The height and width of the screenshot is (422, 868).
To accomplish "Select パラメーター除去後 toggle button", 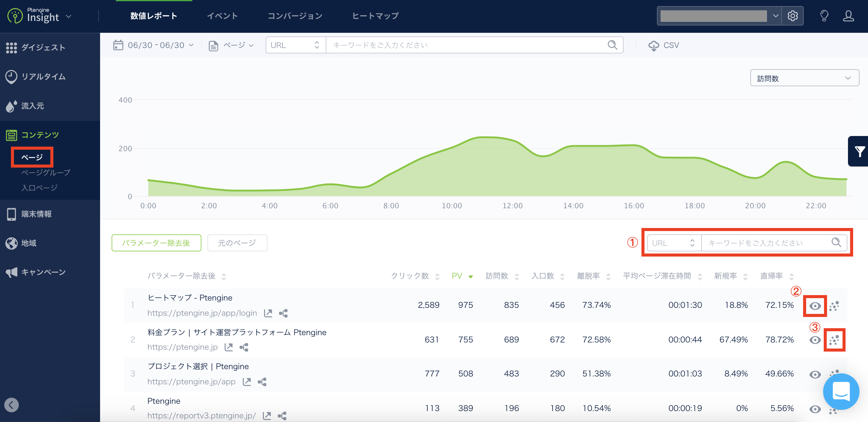I will [x=156, y=243].
